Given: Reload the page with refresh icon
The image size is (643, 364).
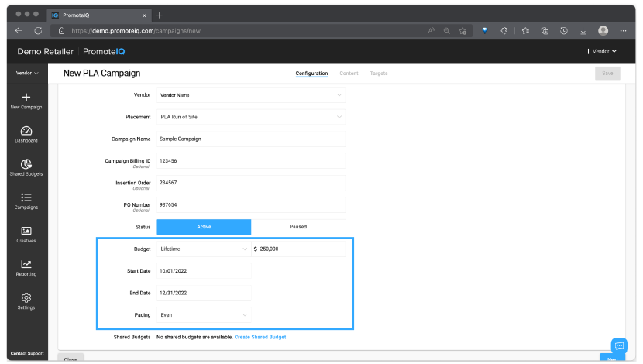Looking at the screenshot, I should tap(38, 31).
